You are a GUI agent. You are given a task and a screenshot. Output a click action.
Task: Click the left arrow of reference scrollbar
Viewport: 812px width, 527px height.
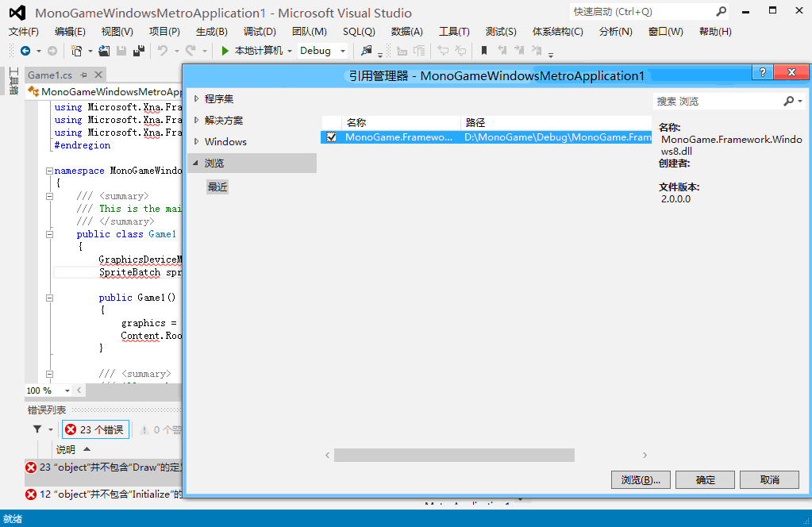(327, 455)
